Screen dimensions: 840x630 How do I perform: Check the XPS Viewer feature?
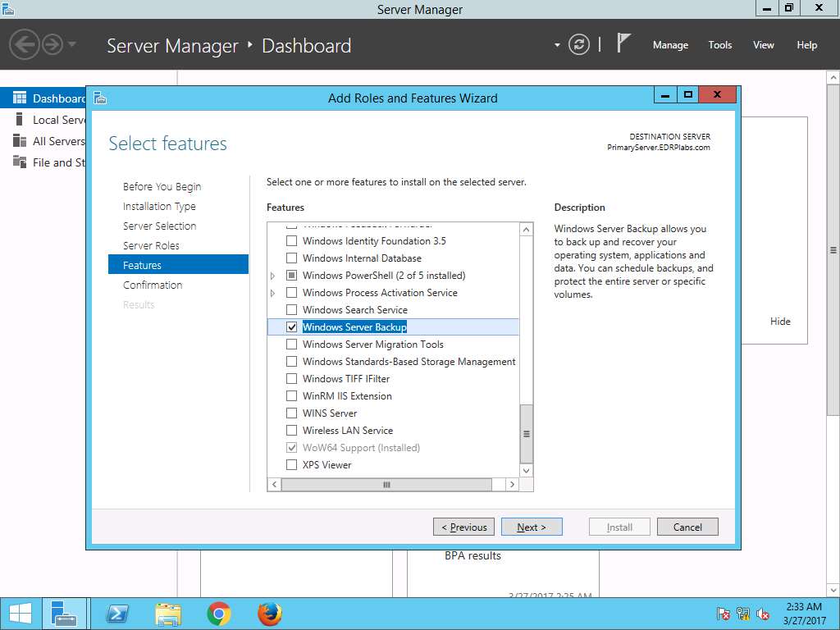pyautogui.click(x=291, y=465)
